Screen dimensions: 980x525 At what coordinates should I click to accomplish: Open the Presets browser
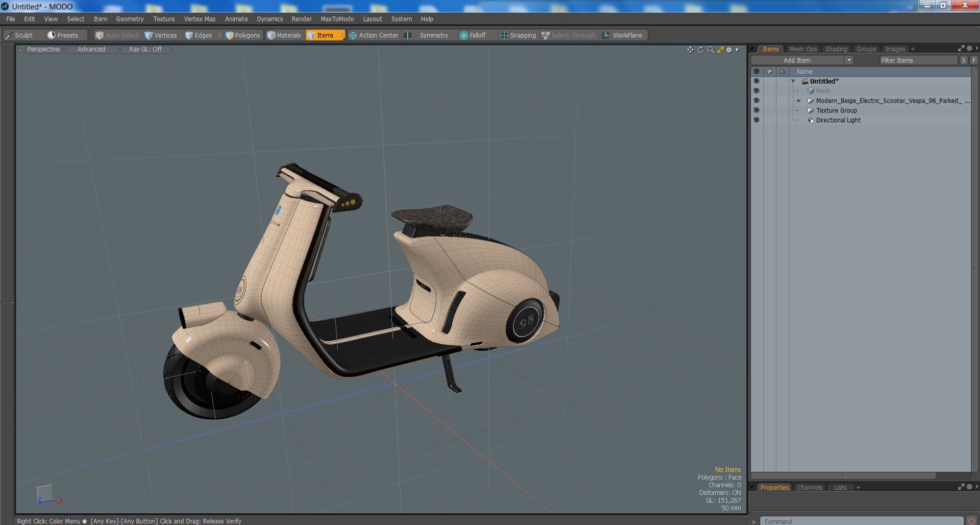(x=63, y=35)
